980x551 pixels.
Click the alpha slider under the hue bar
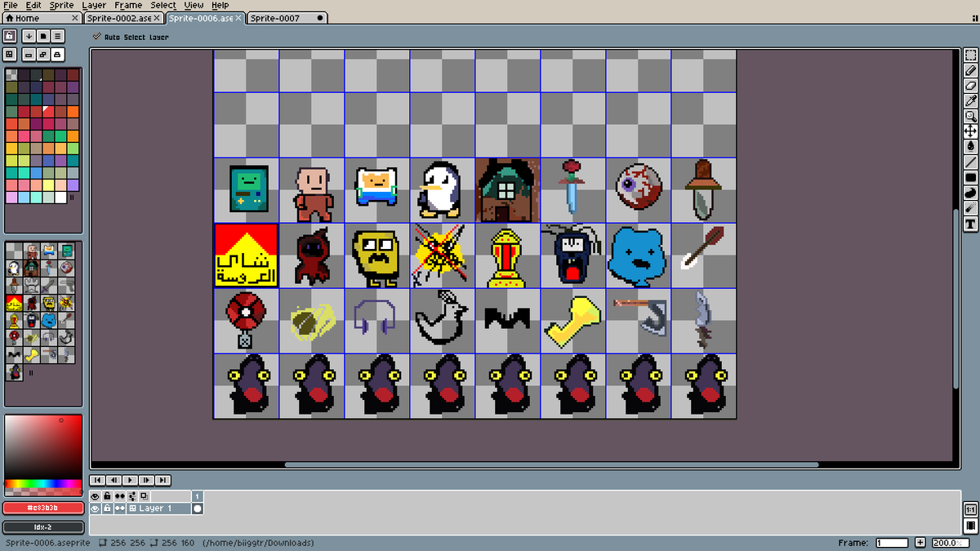(x=43, y=491)
